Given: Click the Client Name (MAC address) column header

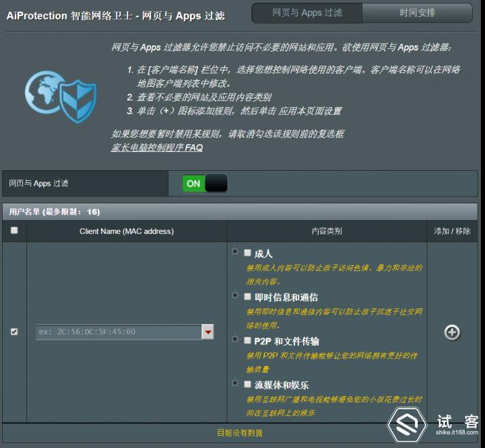Looking at the screenshot, I should [x=127, y=231].
